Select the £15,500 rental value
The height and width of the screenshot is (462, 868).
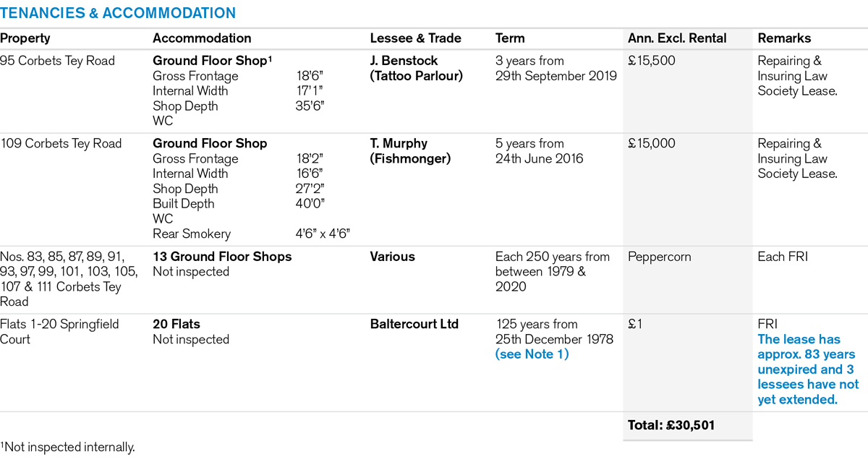pyautogui.click(x=652, y=61)
